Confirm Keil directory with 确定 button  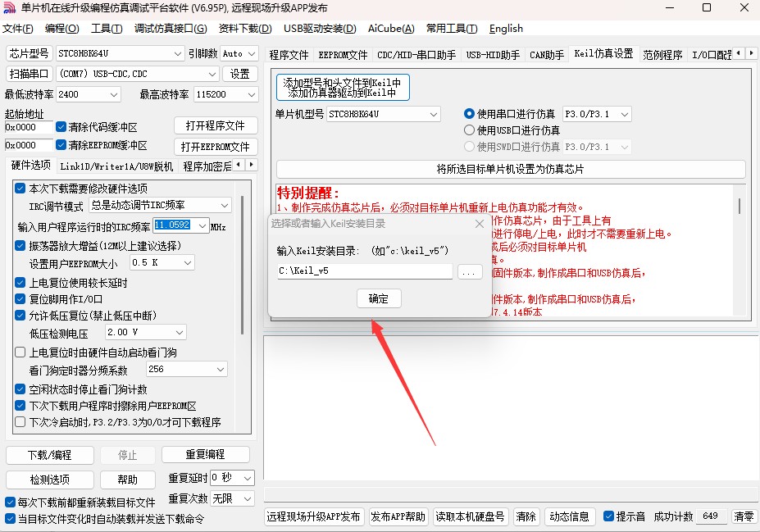(x=379, y=298)
